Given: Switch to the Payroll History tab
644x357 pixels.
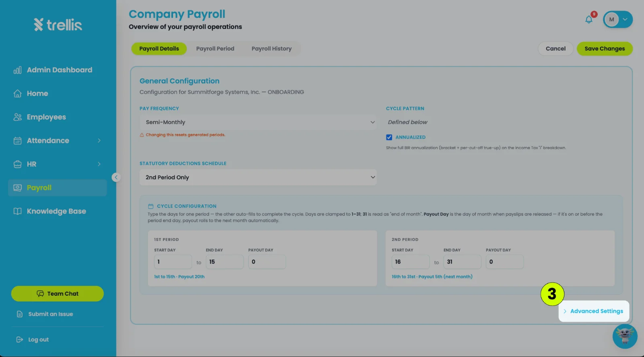Looking at the screenshot, I should coord(272,48).
